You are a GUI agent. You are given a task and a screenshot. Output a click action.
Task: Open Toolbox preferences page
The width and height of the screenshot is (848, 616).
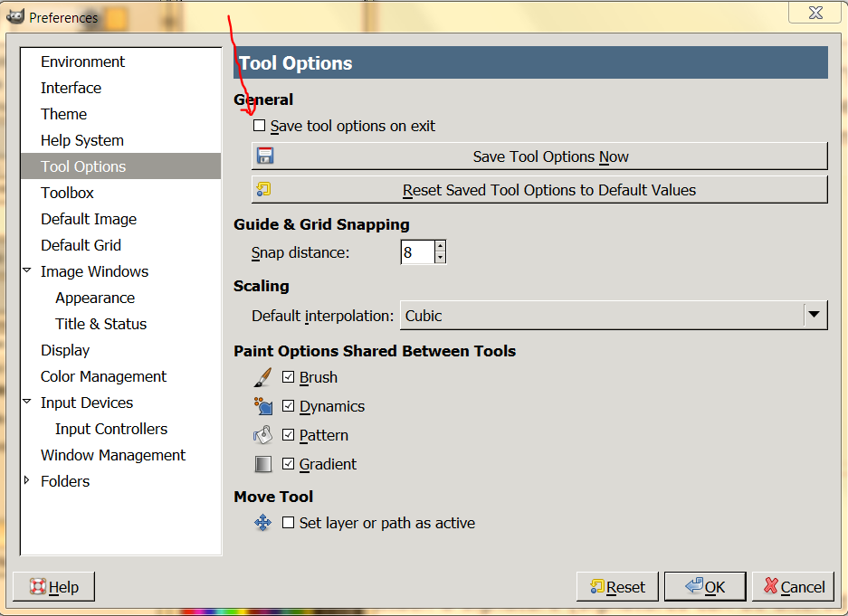(x=67, y=193)
